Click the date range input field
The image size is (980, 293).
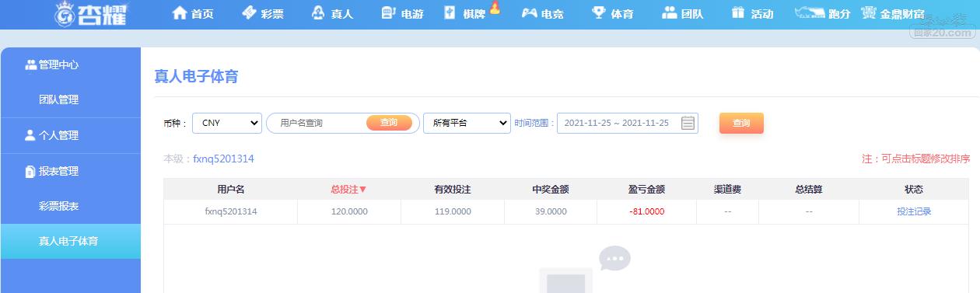(x=628, y=123)
